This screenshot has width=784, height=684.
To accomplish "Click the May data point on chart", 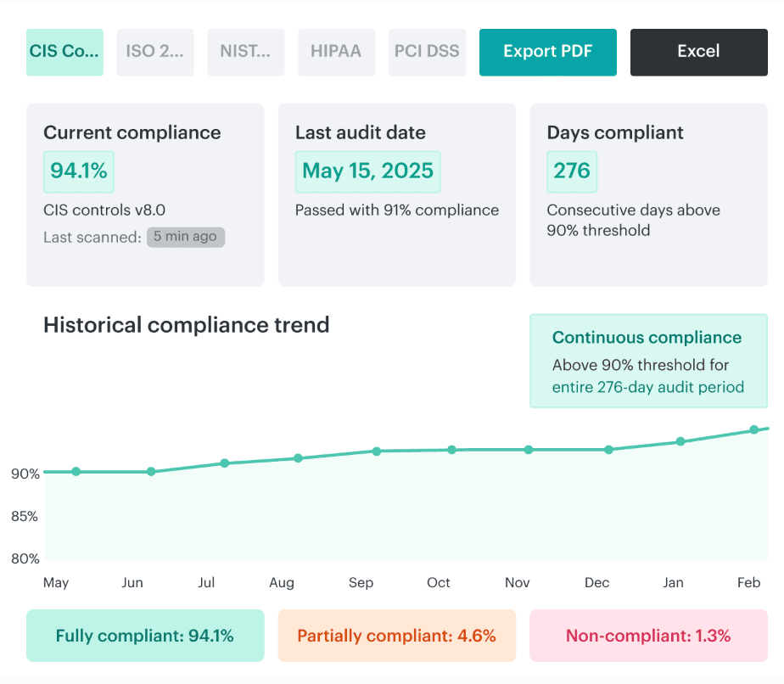I will [76, 472].
